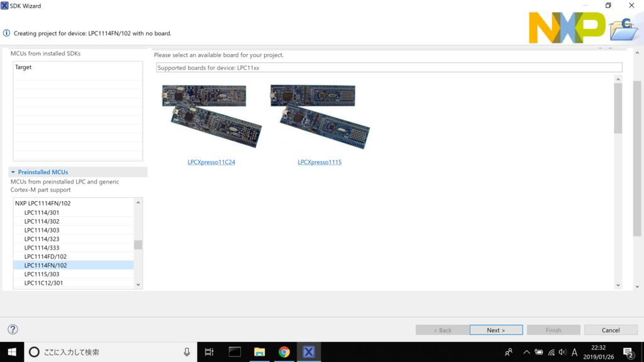This screenshot has height=362, width=644.
Task: Click the Next button
Action: click(x=496, y=330)
